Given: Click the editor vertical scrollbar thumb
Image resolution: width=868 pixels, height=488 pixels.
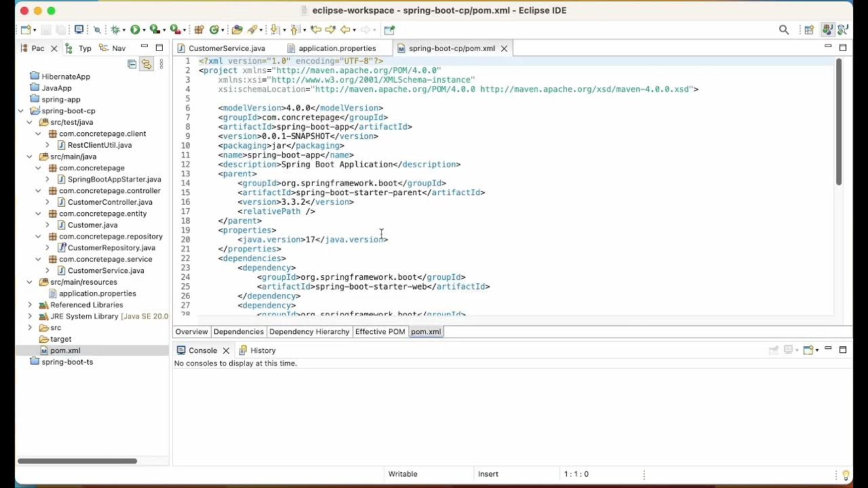Looking at the screenshot, I should point(839,122).
